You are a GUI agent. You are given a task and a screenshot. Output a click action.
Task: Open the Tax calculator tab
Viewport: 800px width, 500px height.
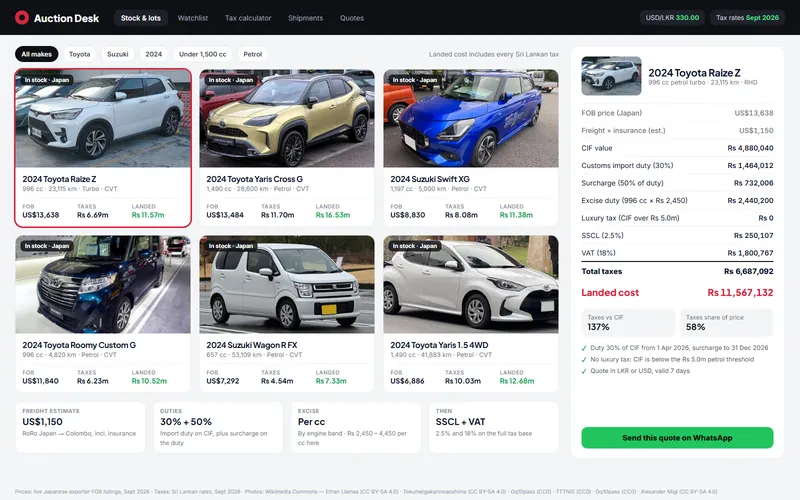click(248, 18)
